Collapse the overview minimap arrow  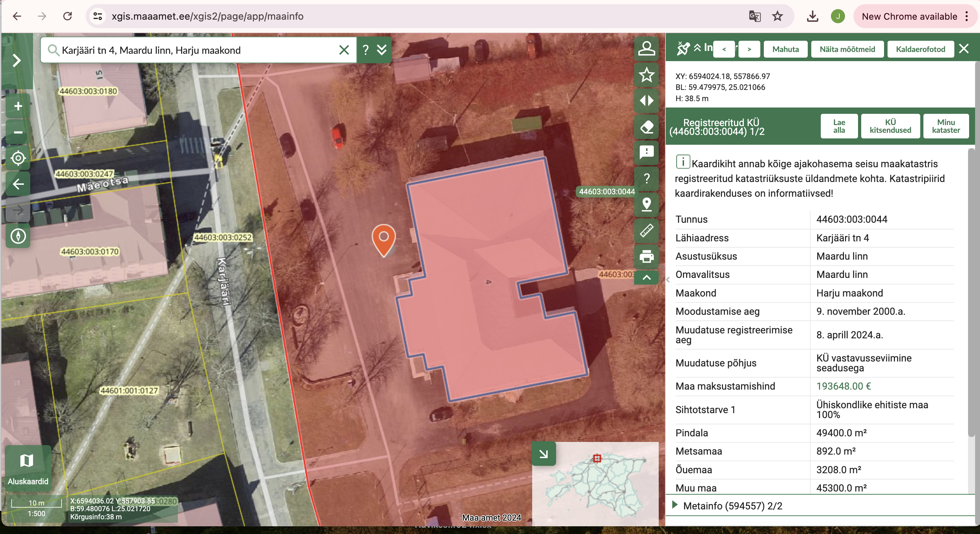pos(544,453)
